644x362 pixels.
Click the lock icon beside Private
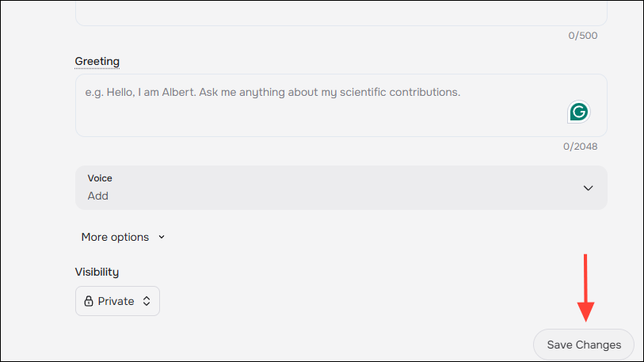(89, 301)
